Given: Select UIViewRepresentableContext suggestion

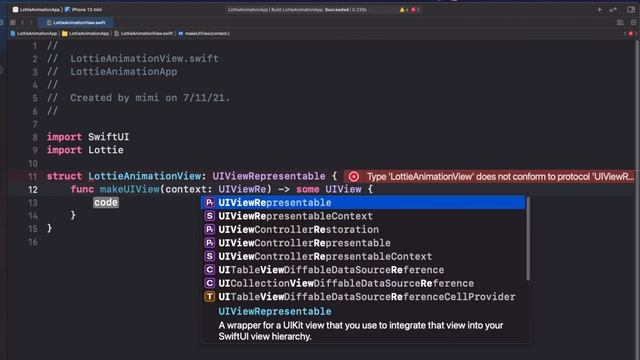Looking at the screenshot, I should (x=363, y=216).
